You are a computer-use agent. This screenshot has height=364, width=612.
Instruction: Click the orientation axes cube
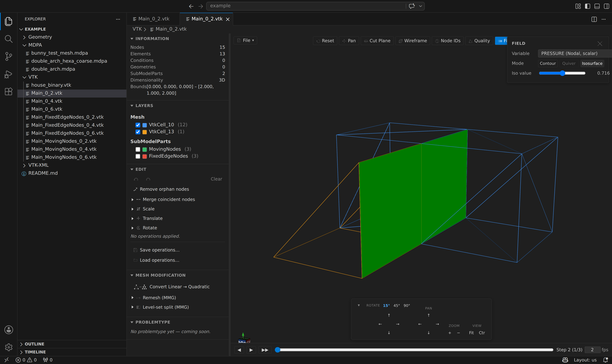(244, 340)
